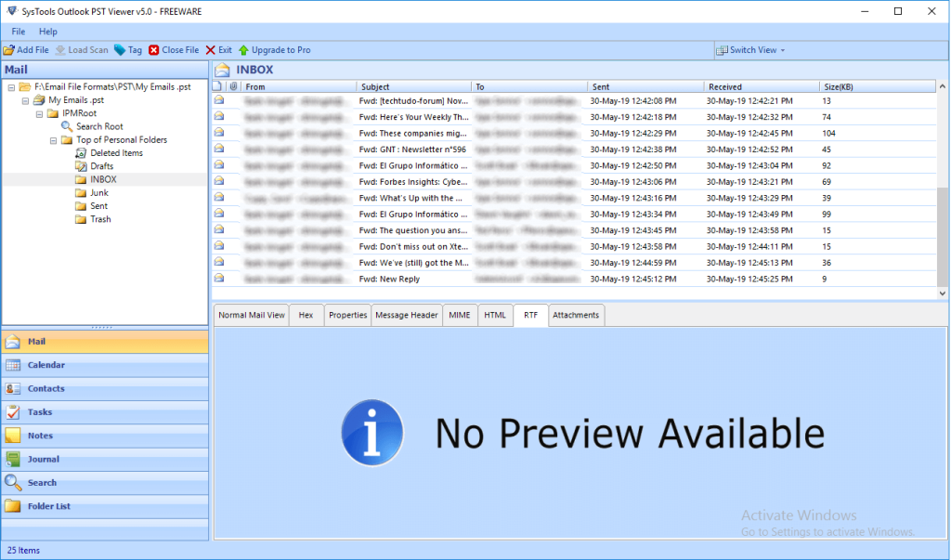Click the Add File toolbar icon
951x560 pixels.
coord(9,50)
